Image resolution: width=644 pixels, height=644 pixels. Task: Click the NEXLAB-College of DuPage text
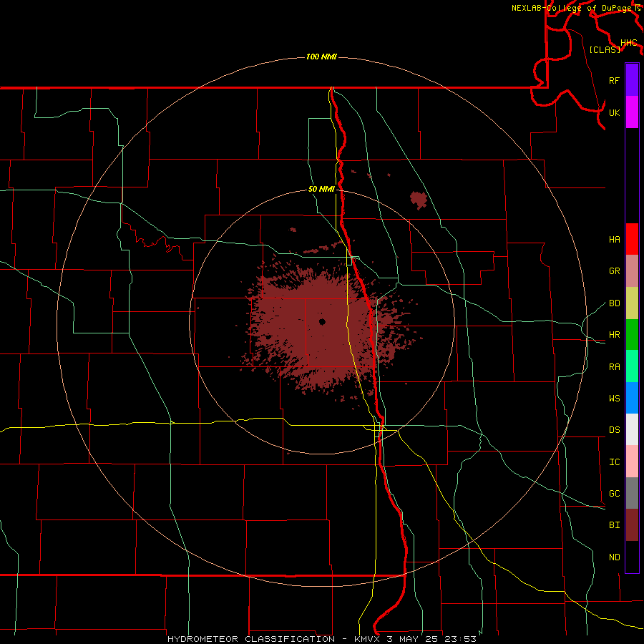[571, 8]
